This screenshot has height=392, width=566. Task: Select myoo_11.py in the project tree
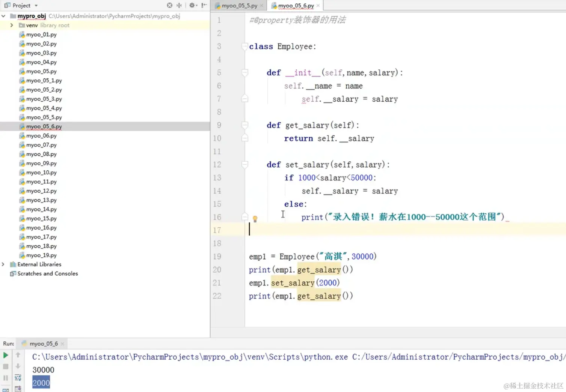pyautogui.click(x=41, y=182)
